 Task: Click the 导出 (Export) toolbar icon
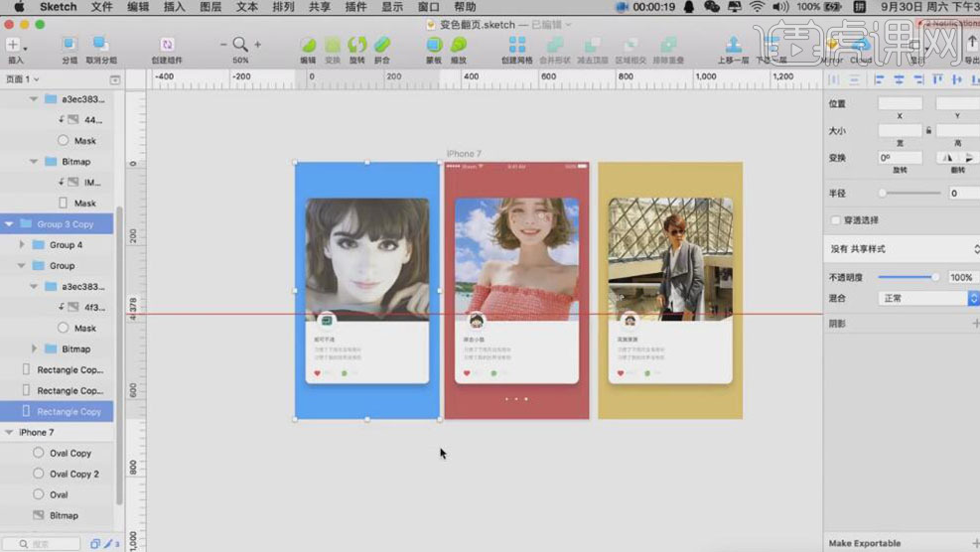[x=972, y=45]
